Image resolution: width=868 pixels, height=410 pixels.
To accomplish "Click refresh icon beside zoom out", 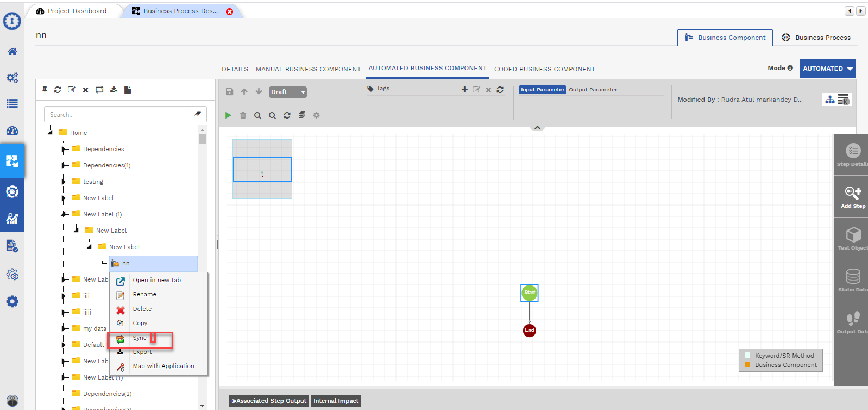I will coord(287,115).
